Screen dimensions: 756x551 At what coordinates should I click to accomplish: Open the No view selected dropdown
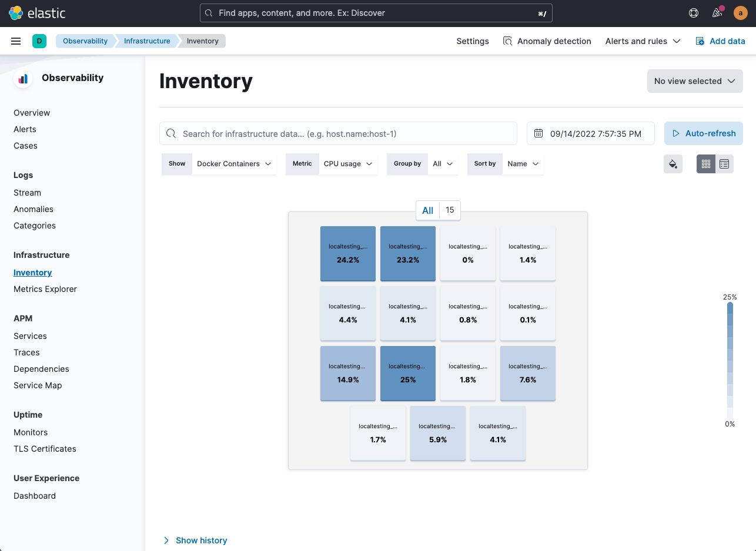[695, 81]
